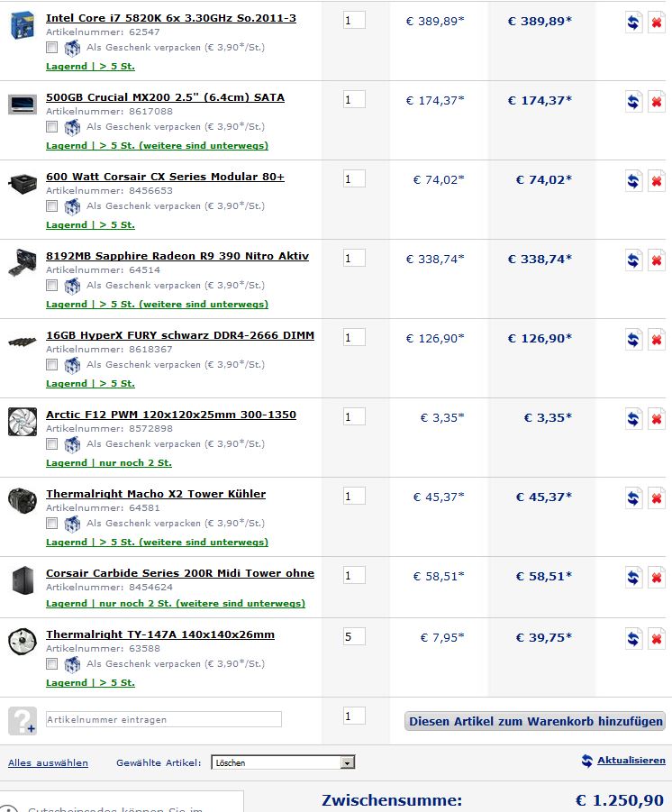
Task: Click the Crucial MX200 SSD thumbnail
Action: click(x=23, y=104)
